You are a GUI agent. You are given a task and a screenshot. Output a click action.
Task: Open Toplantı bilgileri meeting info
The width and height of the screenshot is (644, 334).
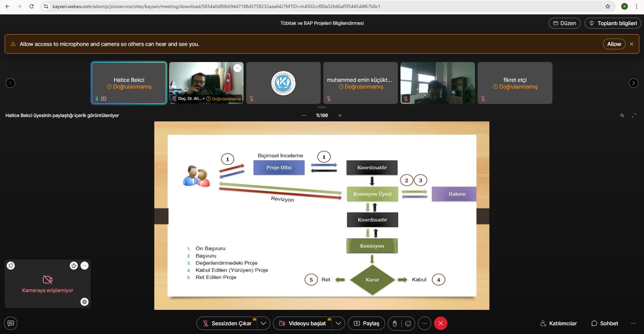click(613, 23)
